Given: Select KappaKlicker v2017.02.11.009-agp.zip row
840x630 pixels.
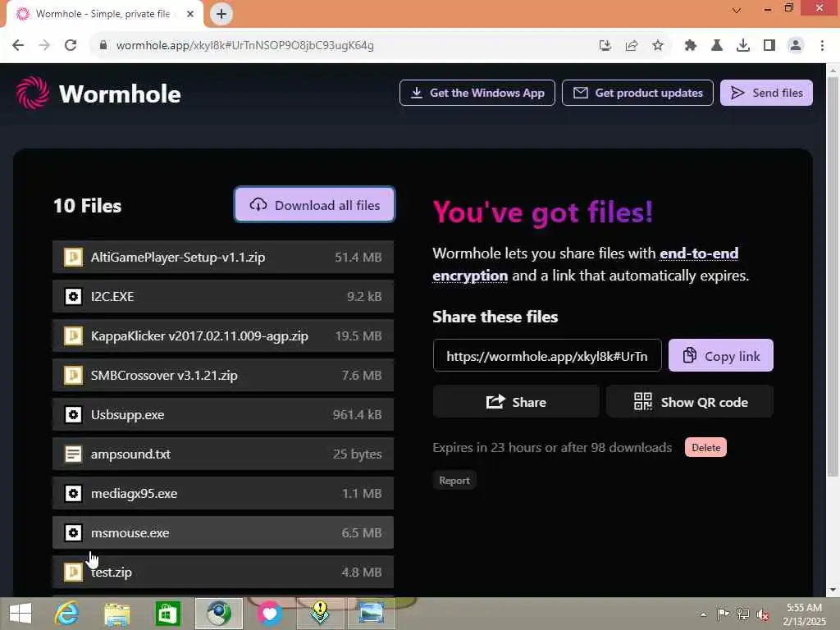Looking at the screenshot, I should pos(223,336).
